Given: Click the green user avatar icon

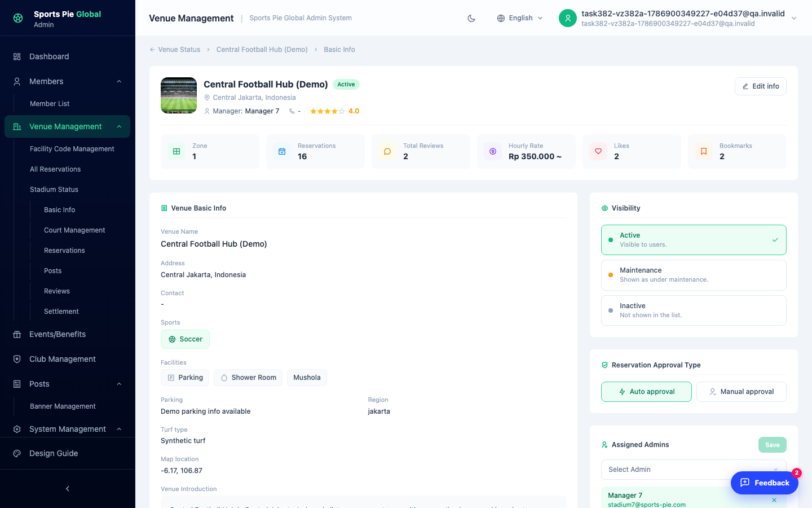Looking at the screenshot, I should [568, 18].
